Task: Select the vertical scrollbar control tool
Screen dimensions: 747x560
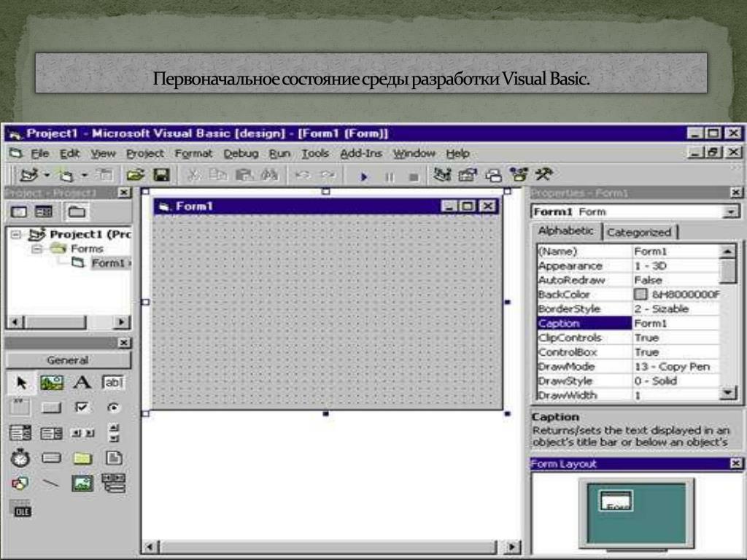Action: click(x=114, y=433)
